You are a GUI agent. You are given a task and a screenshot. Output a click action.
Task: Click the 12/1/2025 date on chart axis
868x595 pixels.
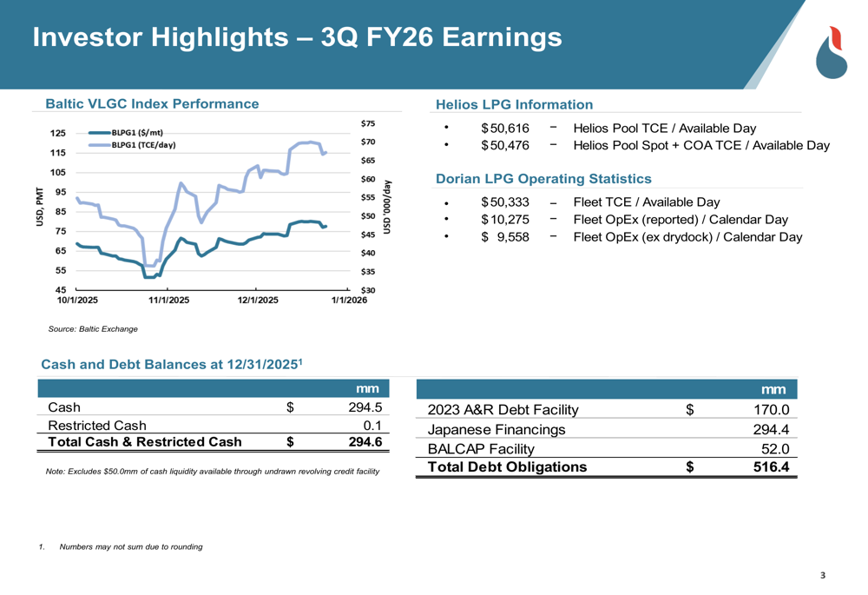(258, 301)
